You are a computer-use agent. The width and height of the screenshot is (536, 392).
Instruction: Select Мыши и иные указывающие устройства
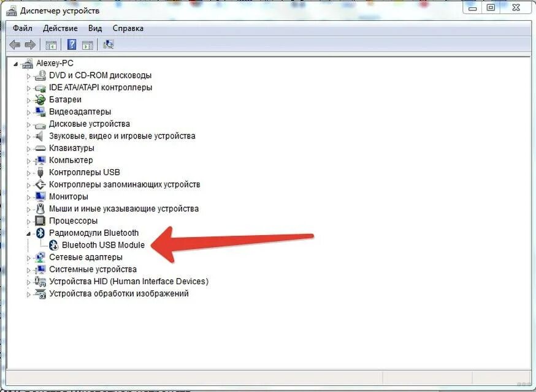pyautogui.click(x=124, y=209)
